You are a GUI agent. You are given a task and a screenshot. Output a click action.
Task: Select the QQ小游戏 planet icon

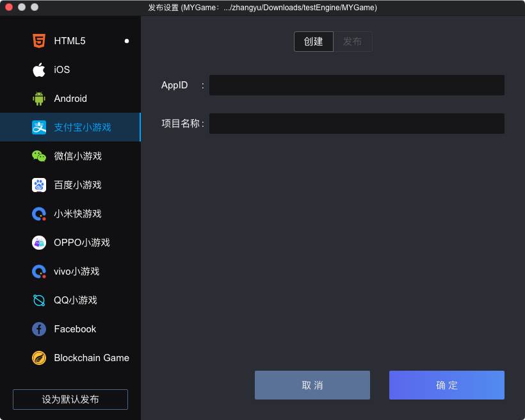tap(39, 300)
